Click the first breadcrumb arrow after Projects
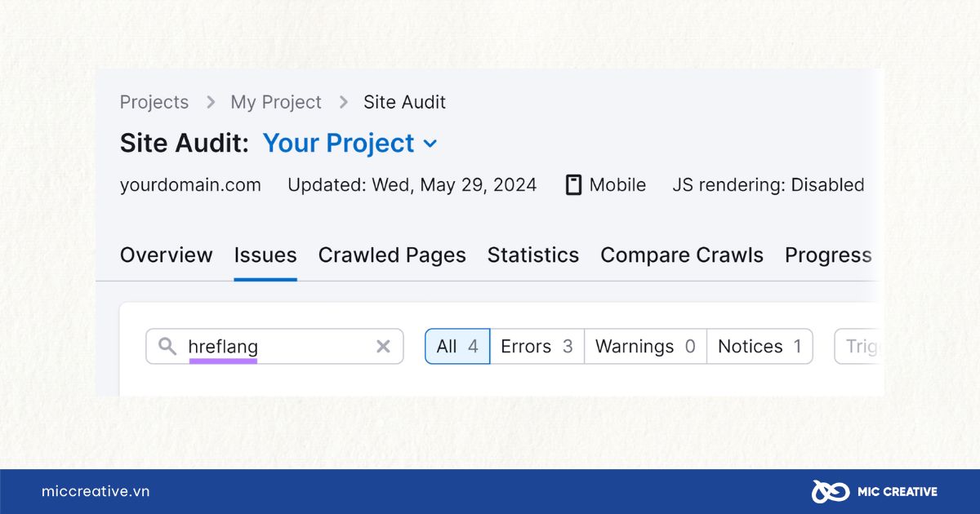Viewport: 980px width, 514px height. pyautogui.click(x=211, y=102)
